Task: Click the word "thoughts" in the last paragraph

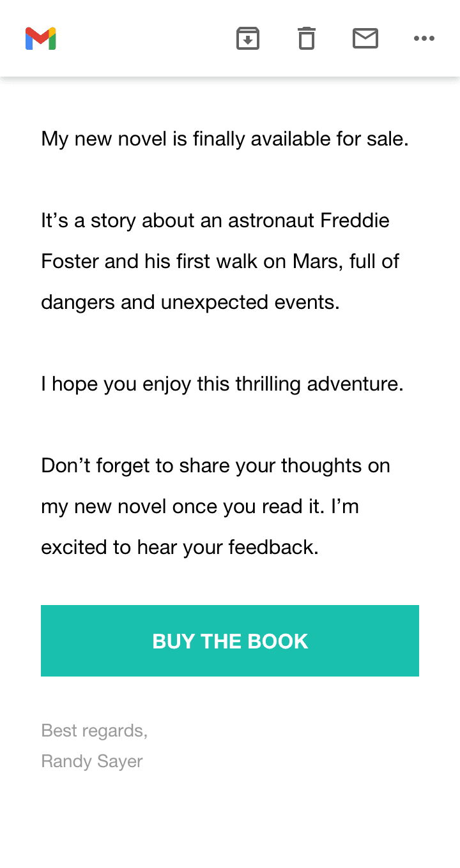Action: pos(321,465)
